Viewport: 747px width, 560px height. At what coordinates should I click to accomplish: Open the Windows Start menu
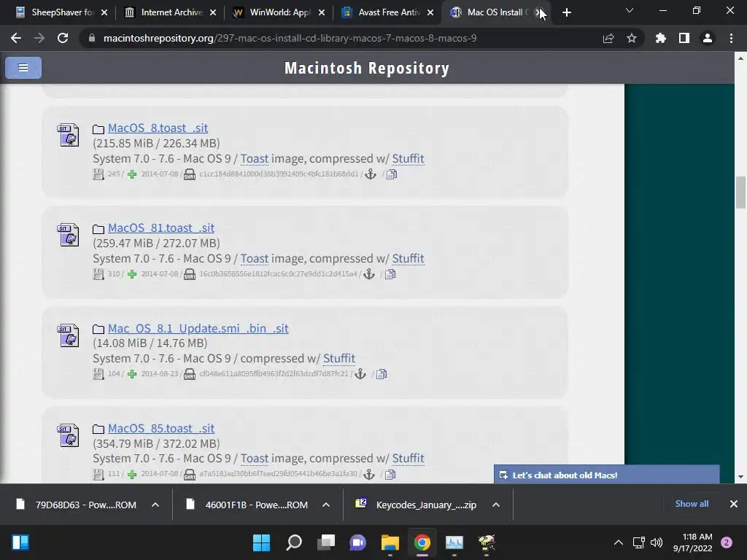(261, 542)
